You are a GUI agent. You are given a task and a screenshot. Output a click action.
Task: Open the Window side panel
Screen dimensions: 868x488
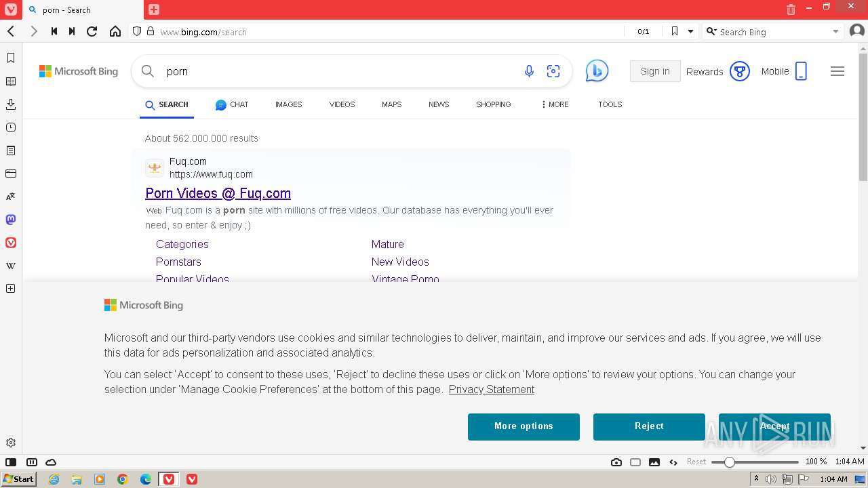(11, 174)
